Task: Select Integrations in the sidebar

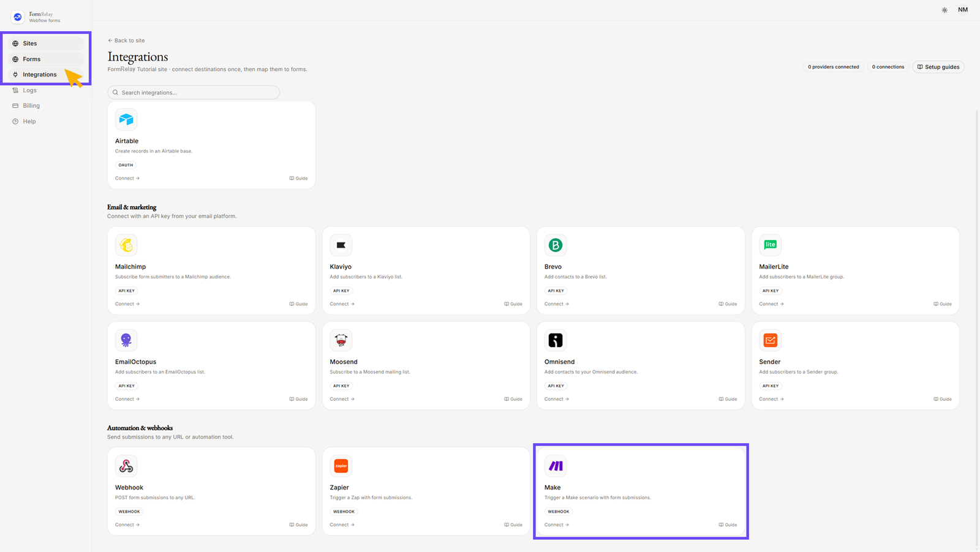Action: tap(45, 75)
